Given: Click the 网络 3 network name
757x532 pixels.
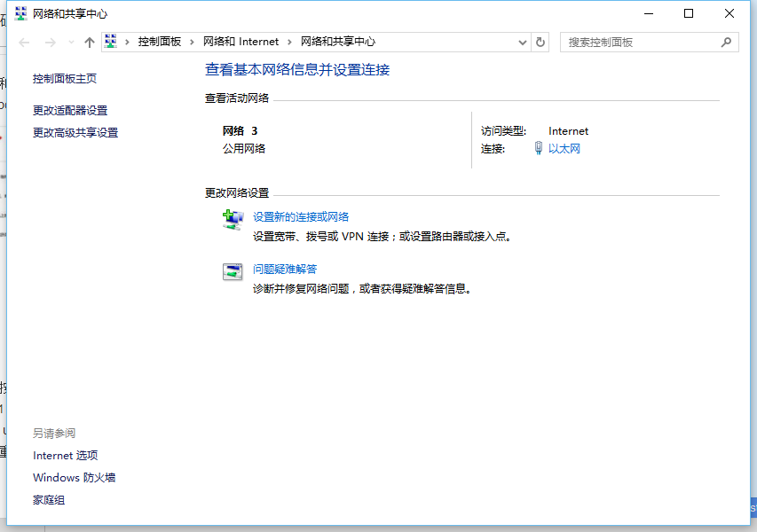Looking at the screenshot, I should [x=240, y=130].
